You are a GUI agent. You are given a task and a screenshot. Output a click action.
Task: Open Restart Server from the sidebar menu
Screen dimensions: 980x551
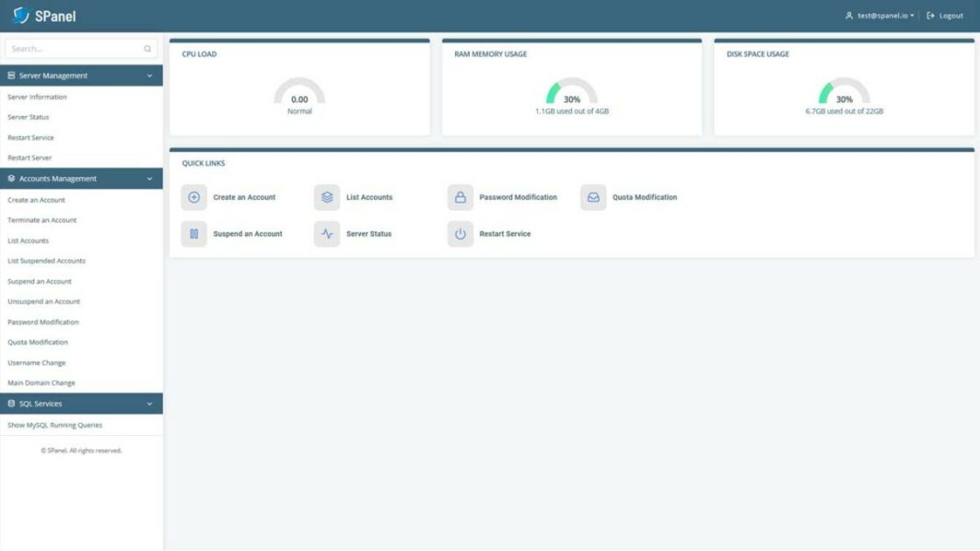coord(30,157)
